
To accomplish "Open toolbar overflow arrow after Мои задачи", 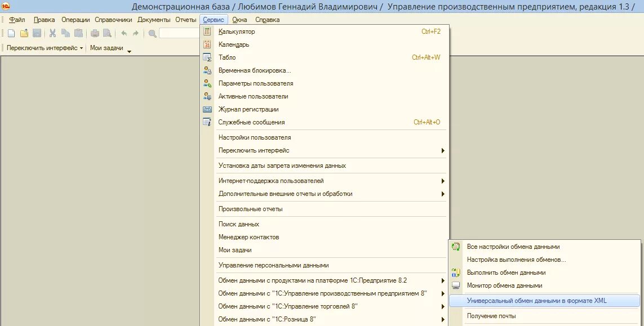I will (x=129, y=51).
